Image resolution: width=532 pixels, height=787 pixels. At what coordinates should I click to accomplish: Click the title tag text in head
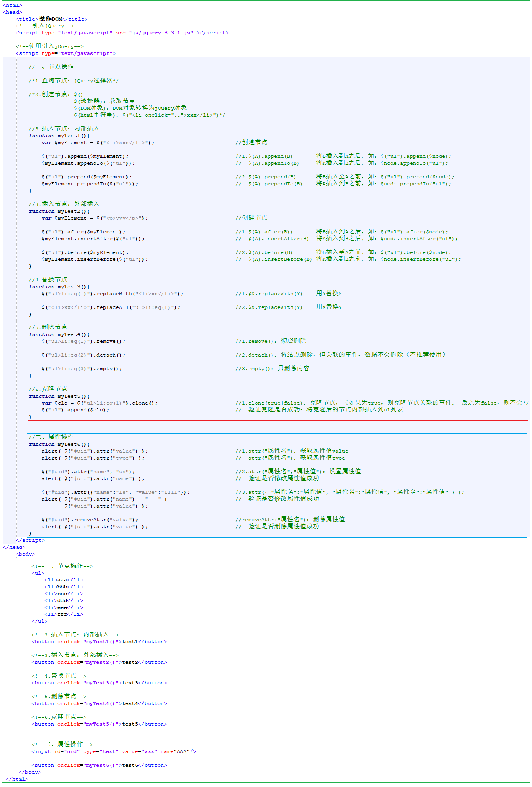51,19
